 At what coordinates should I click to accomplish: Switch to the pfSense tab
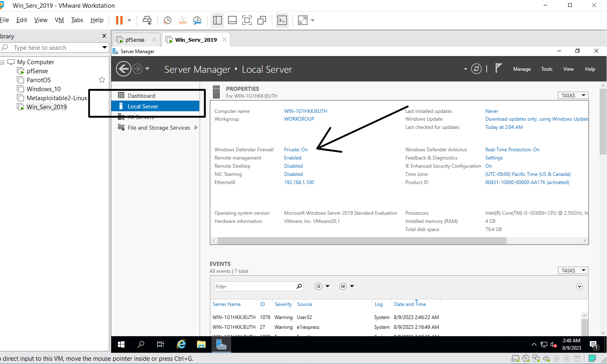[135, 40]
